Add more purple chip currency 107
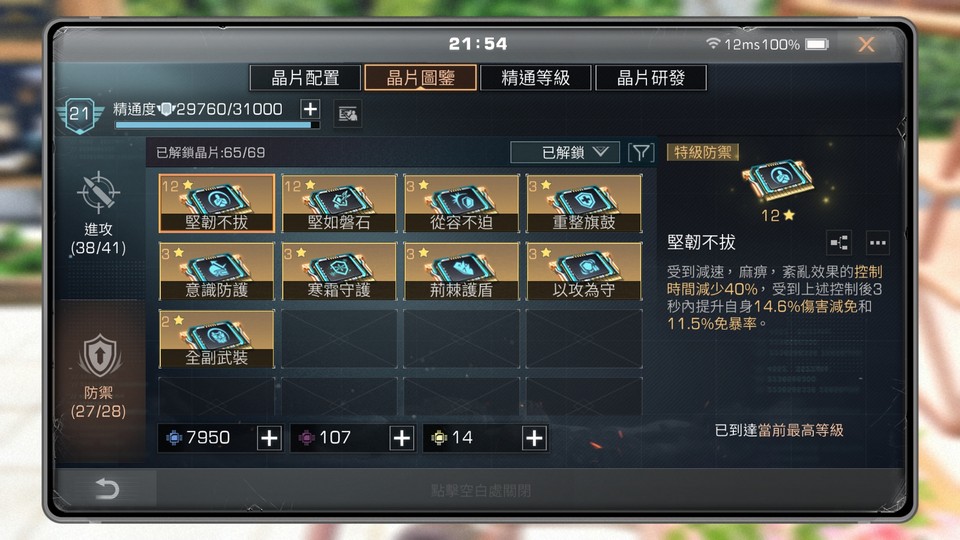This screenshot has height=540, width=960. pos(402,438)
